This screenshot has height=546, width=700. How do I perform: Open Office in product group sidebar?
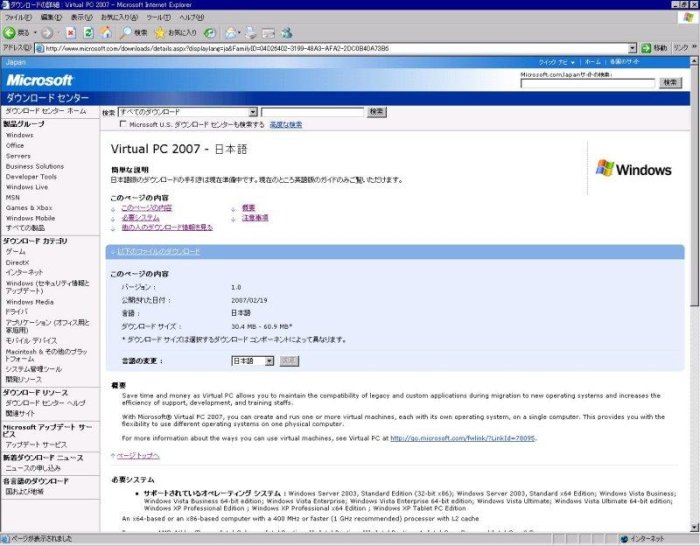pyautogui.click(x=15, y=146)
